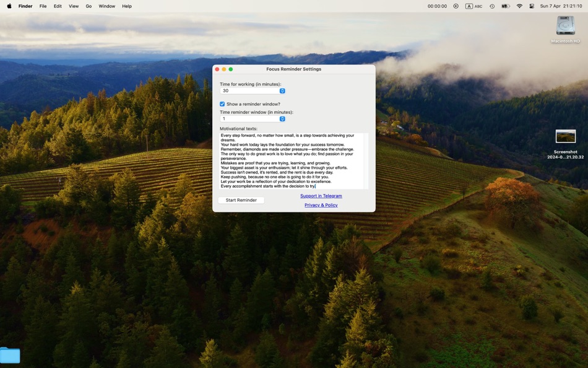Open the reminder window duration stepper
This screenshot has height=368, width=588.
[x=282, y=118]
